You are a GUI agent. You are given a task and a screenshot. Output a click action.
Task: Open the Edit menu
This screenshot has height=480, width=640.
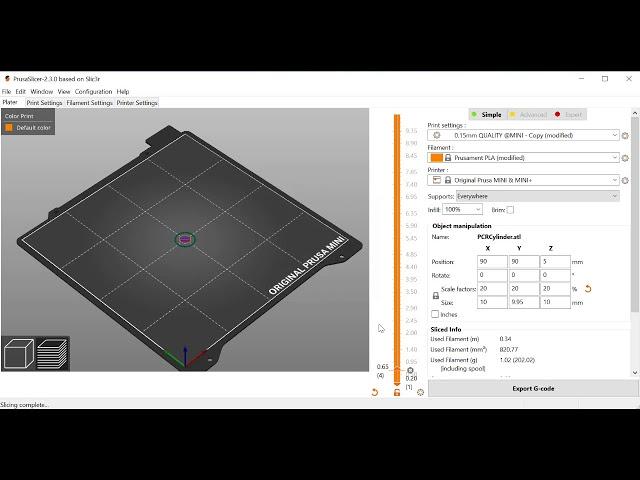(20, 91)
